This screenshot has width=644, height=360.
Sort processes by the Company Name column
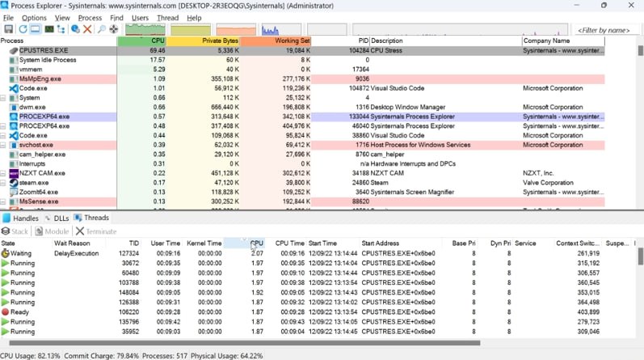coord(563,40)
